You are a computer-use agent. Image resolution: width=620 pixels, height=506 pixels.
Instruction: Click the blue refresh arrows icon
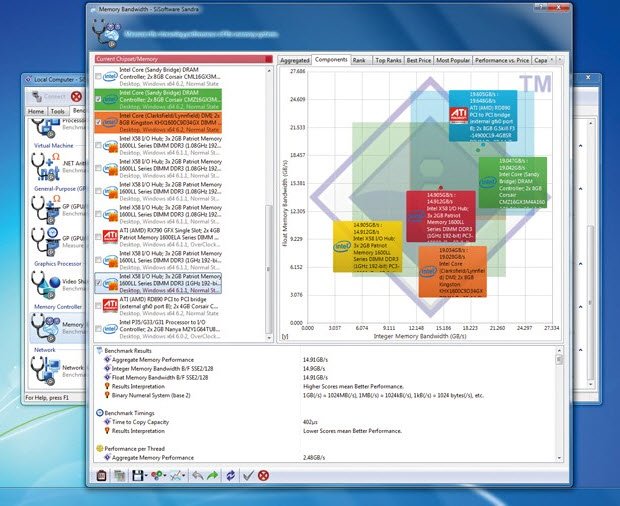231,476
